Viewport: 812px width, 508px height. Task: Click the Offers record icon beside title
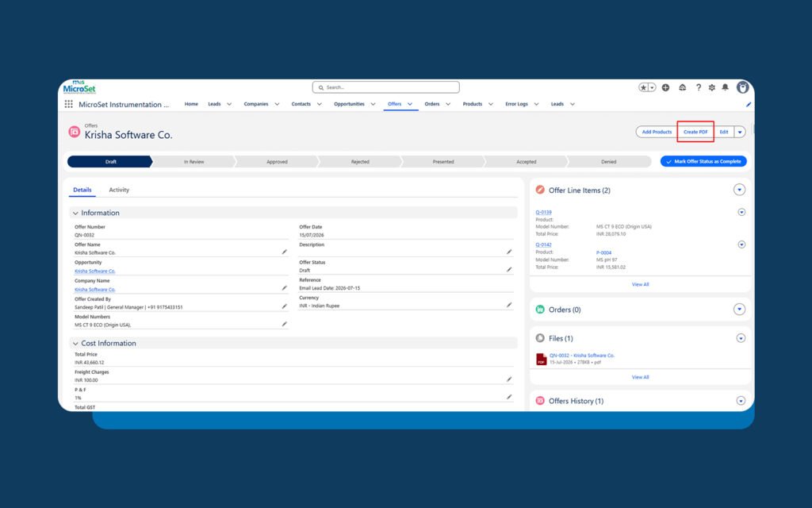point(74,132)
